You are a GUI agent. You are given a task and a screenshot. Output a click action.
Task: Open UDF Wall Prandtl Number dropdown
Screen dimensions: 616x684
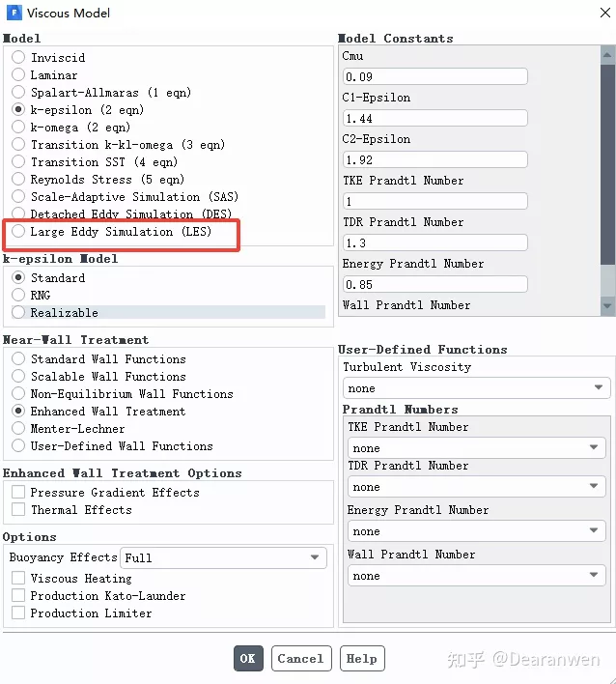477,576
